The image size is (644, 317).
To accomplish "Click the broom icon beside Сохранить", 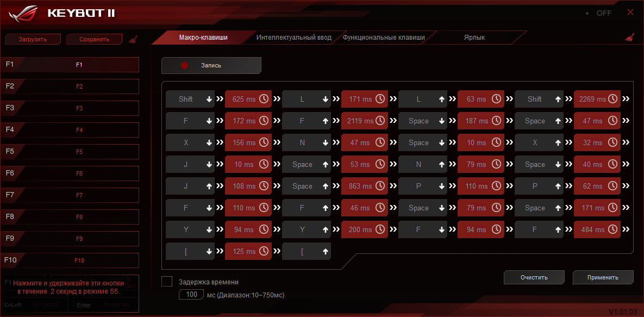I will [133, 40].
